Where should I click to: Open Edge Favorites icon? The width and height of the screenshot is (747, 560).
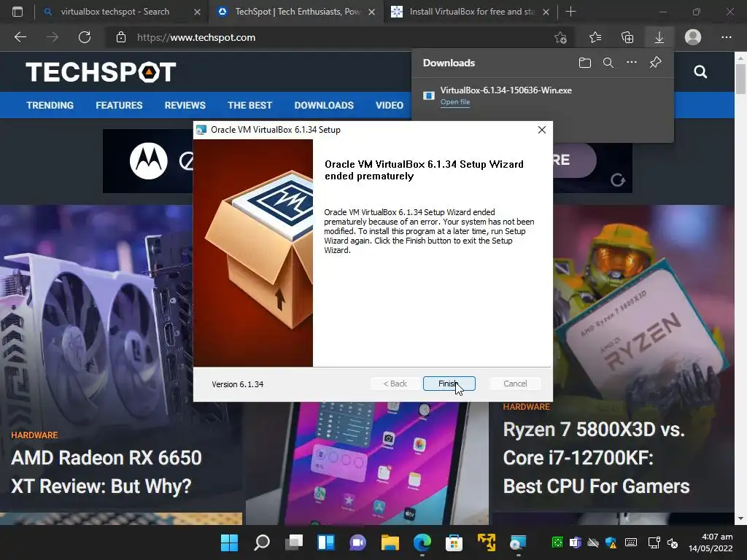[595, 37]
